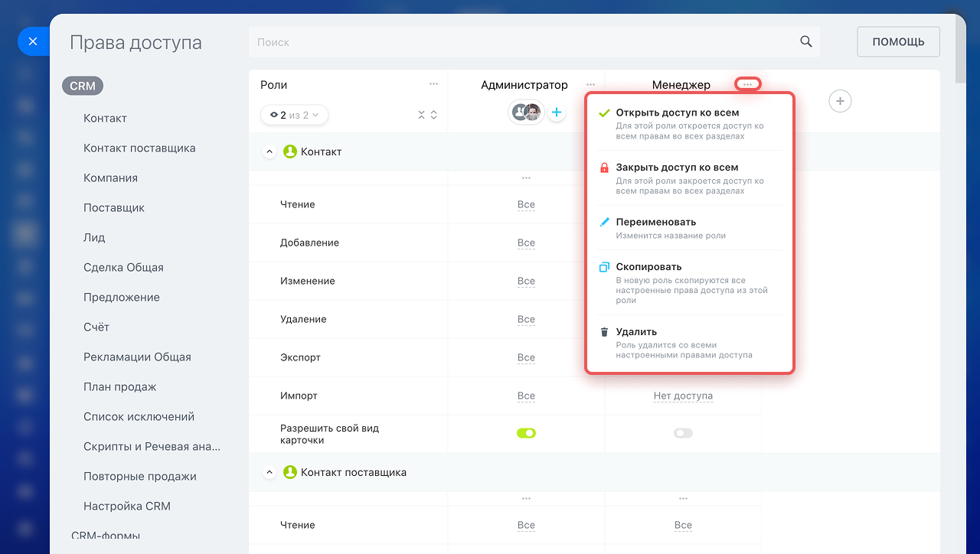
Task: Click Administrator user avatars
Action: [x=526, y=112]
